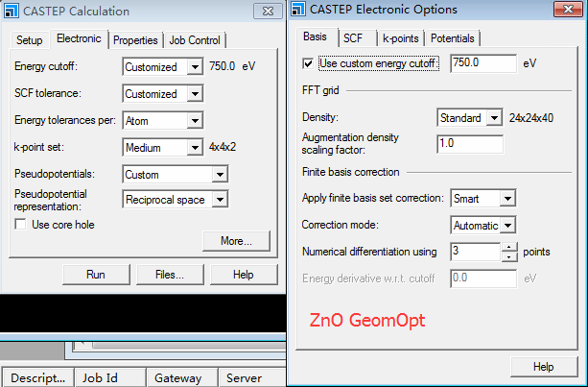Open the k-point set dropdown
This screenshot has width=588, height=387.
pyautogui.click(x=195, y=148)
